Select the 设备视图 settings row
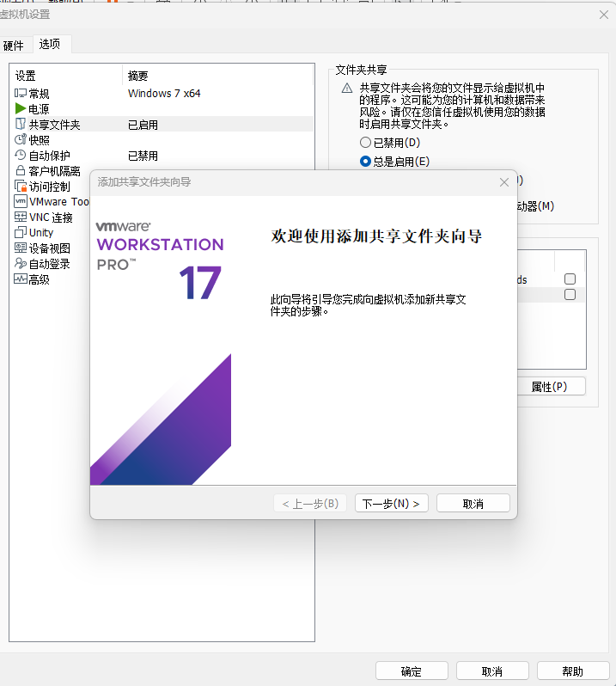The image size is (616, 686). (51, 248)
